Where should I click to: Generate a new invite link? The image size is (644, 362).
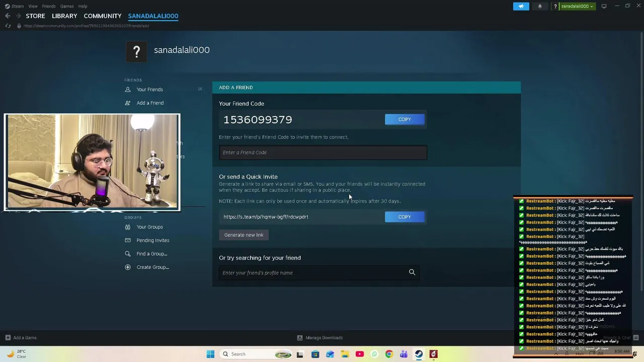click(x=244, y=235)
